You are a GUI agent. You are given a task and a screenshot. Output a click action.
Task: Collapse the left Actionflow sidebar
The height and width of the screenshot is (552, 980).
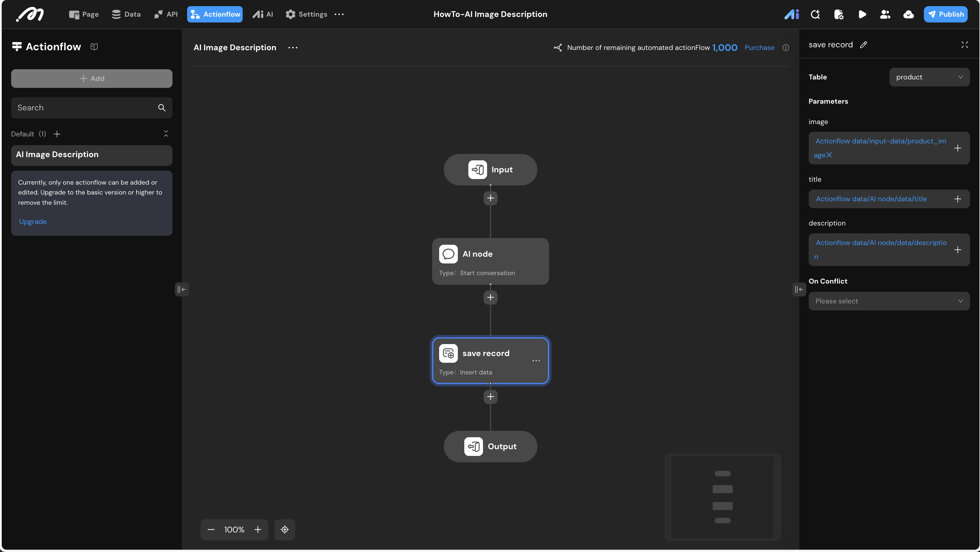point(182,289)
